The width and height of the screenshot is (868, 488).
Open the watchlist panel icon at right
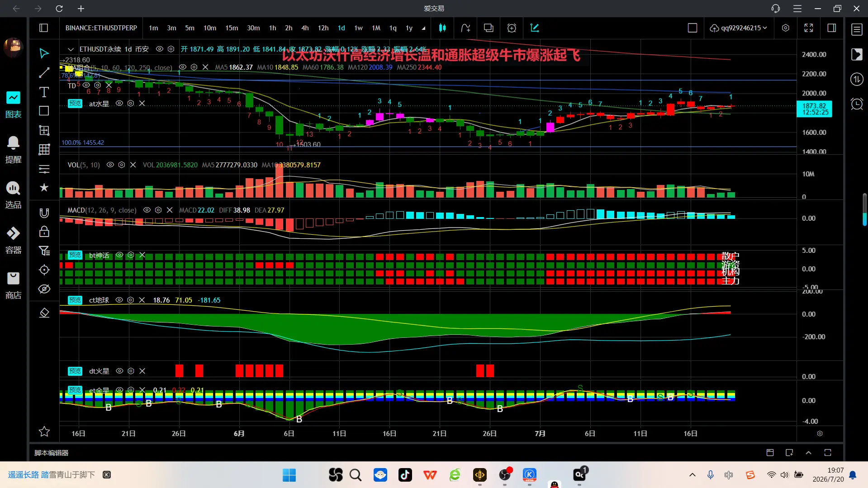coord(857,30)
